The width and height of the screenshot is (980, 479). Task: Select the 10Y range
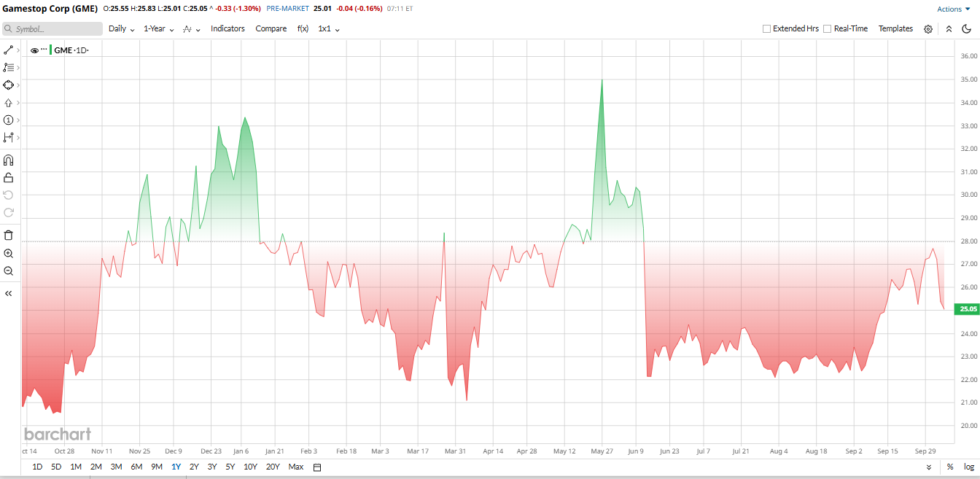[x=250, y=467]
